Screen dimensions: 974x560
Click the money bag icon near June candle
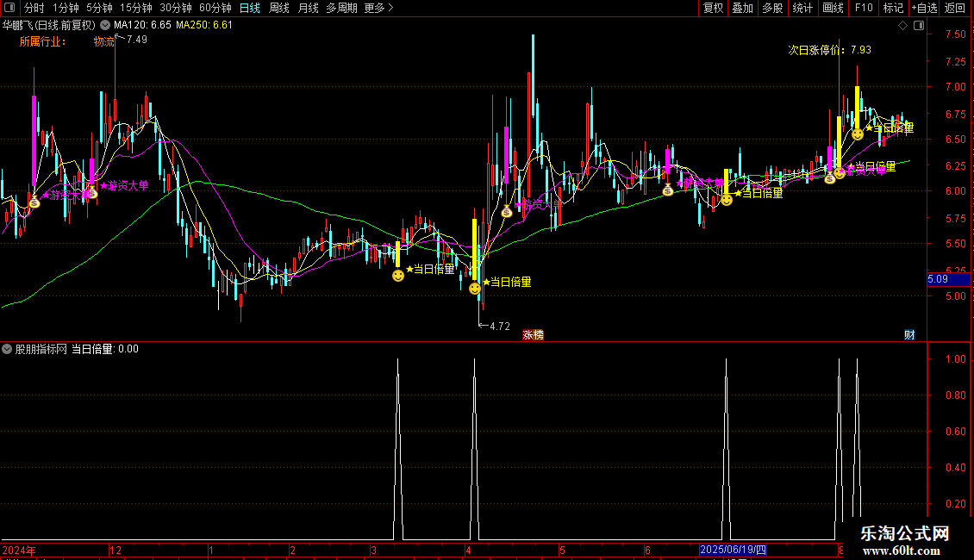pyautogui.click(x=668, y=190)
